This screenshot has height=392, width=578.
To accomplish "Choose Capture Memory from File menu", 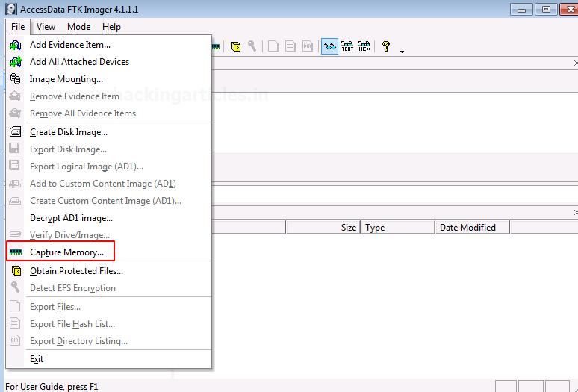I will click(x=66, y=252).
